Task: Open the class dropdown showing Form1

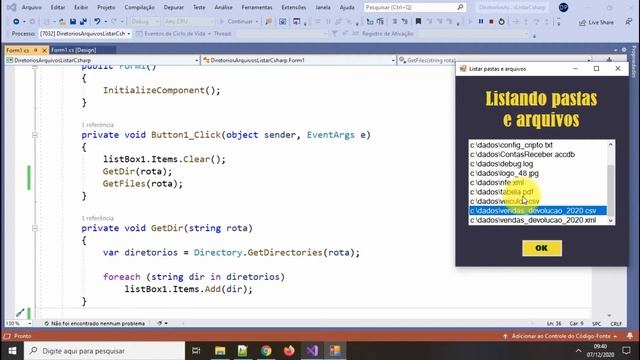Action: 298,60
